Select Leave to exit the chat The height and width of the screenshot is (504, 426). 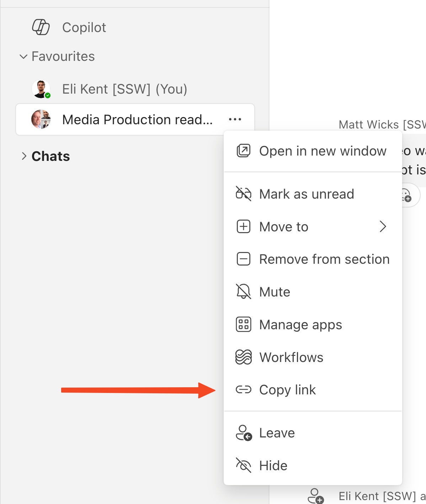tap(313, 433)
